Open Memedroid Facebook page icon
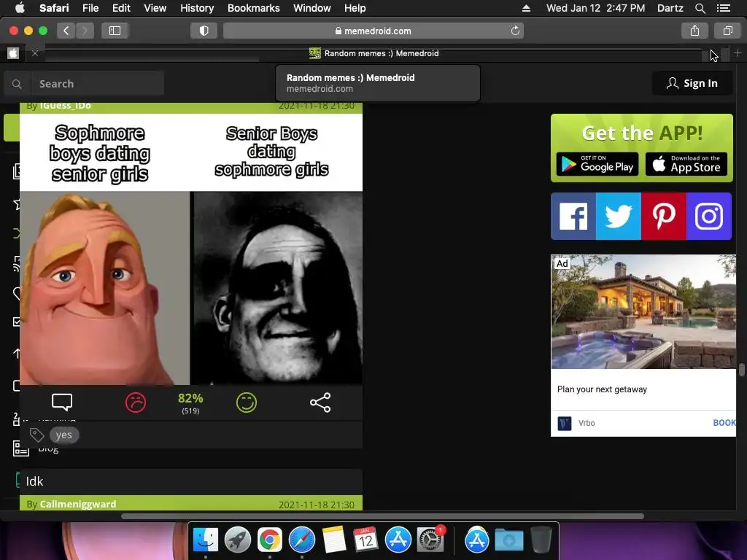 (573, 216)
